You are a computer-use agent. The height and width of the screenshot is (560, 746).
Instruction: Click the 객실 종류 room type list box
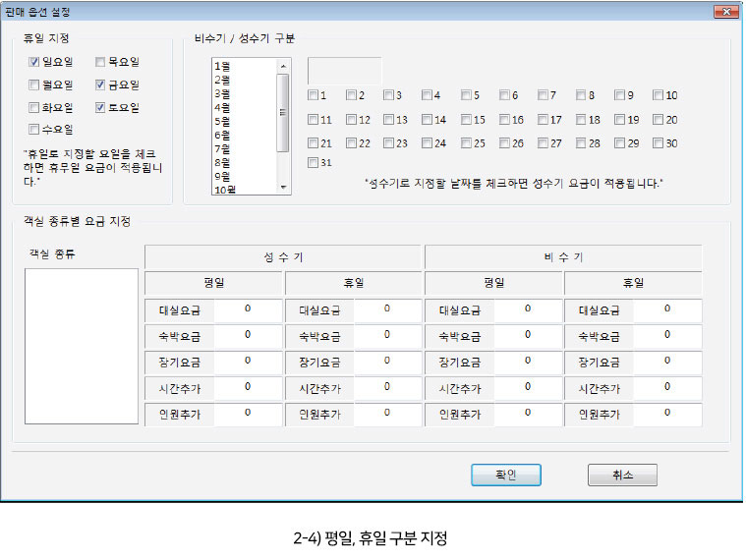[x=82, y=346]
